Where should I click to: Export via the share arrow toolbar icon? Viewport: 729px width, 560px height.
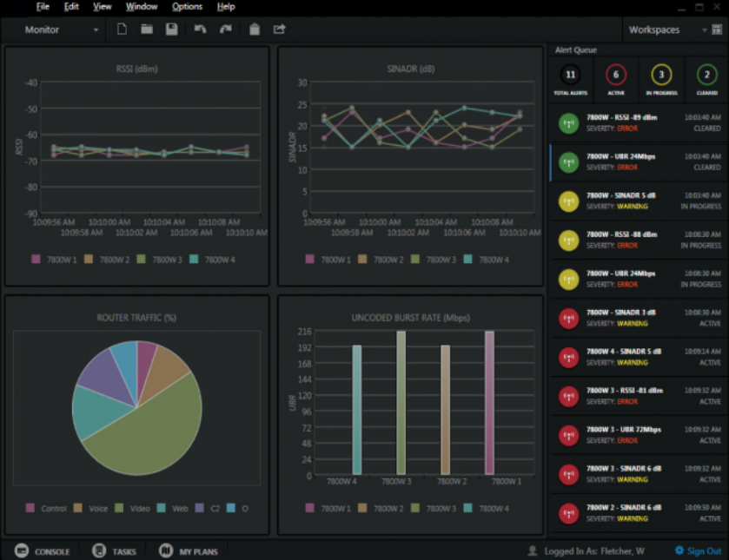(x=278, y=29)
